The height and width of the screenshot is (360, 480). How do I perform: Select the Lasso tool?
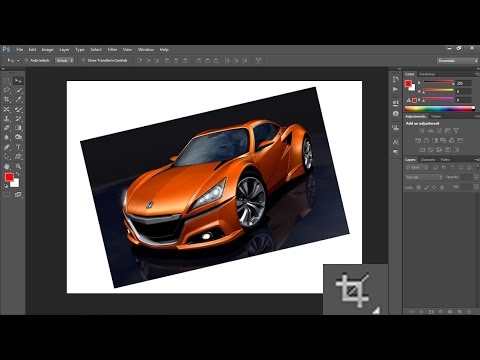click(7, 90)
